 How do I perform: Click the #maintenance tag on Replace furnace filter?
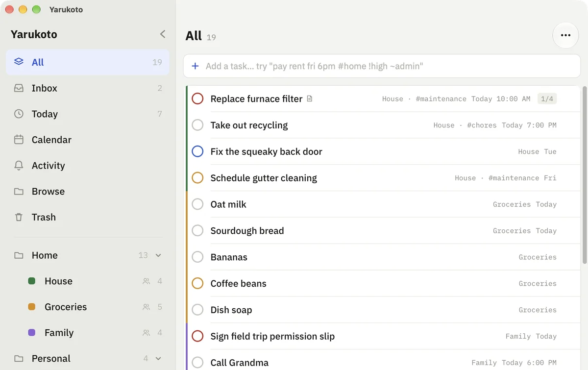(441, 99)
